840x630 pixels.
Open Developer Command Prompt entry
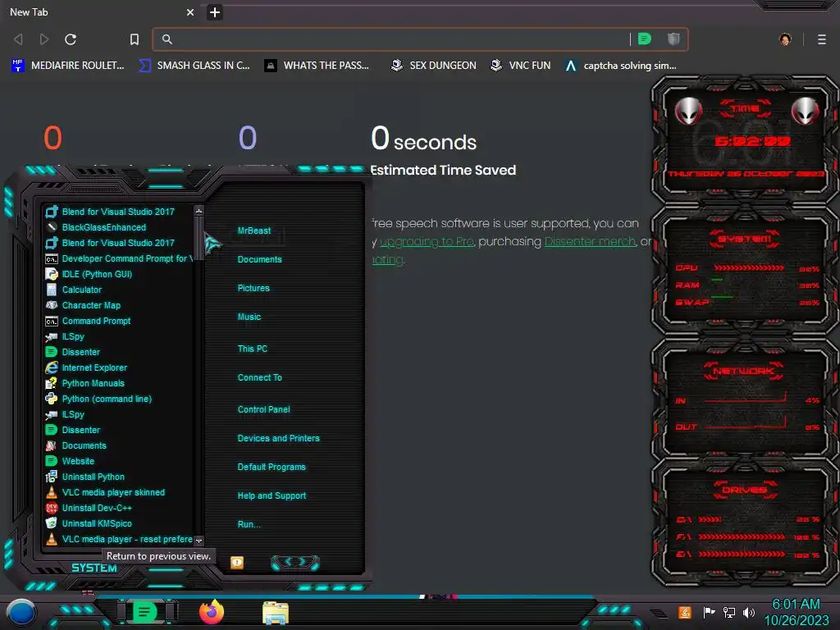[119, 258]
